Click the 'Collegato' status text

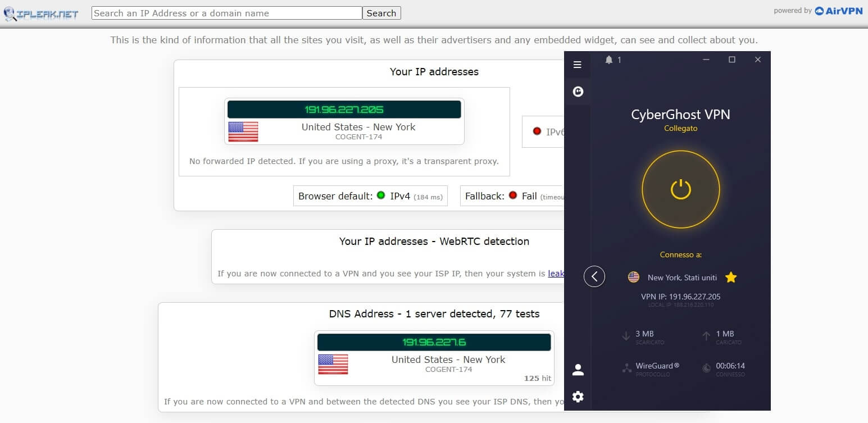(x=680, y=129)
